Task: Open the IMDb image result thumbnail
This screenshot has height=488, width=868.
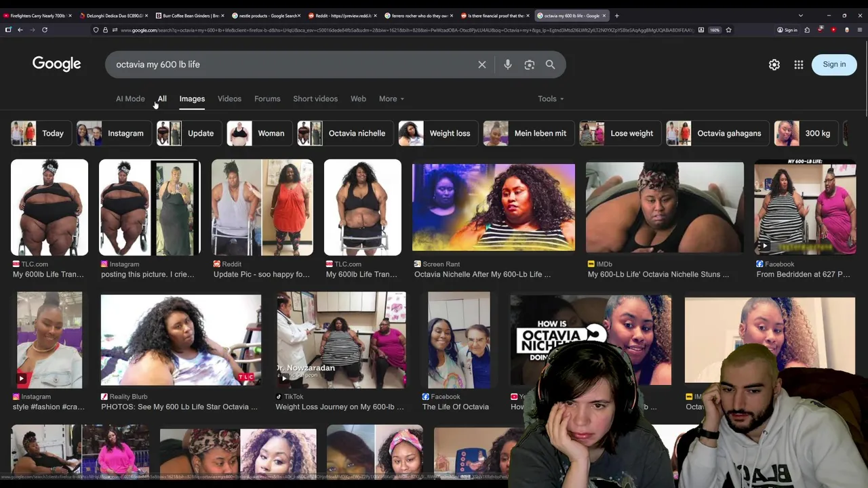Action: (x=665, y=207)
